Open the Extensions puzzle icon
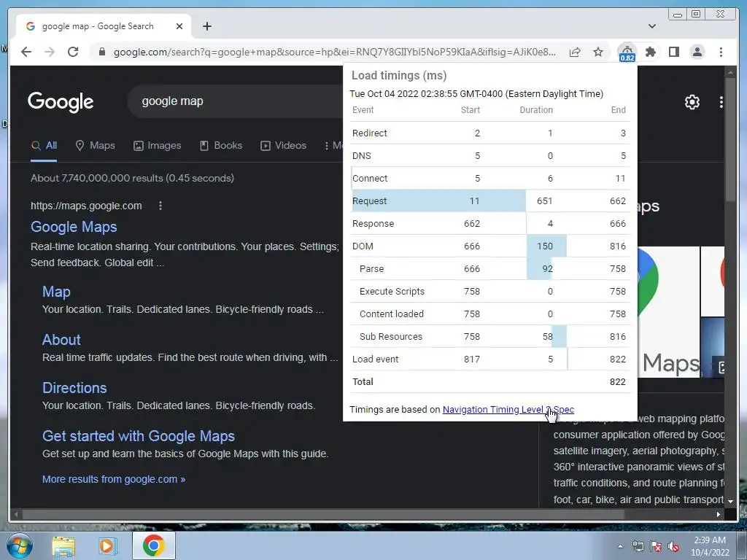The height and width of the screenshot is (560, 747). tap(650, 52)
